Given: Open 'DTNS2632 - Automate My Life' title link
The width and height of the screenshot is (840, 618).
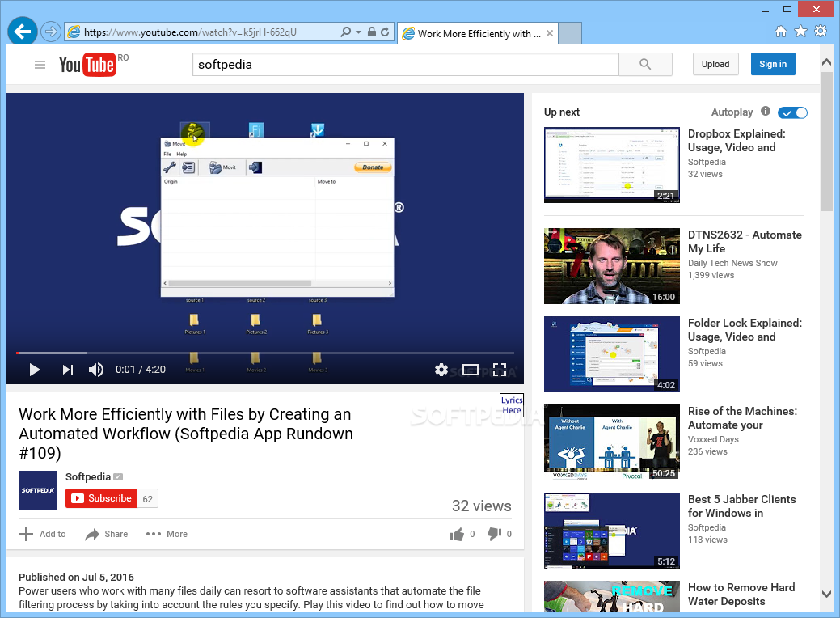Looking at the screenshot, I should coord(745,242).
